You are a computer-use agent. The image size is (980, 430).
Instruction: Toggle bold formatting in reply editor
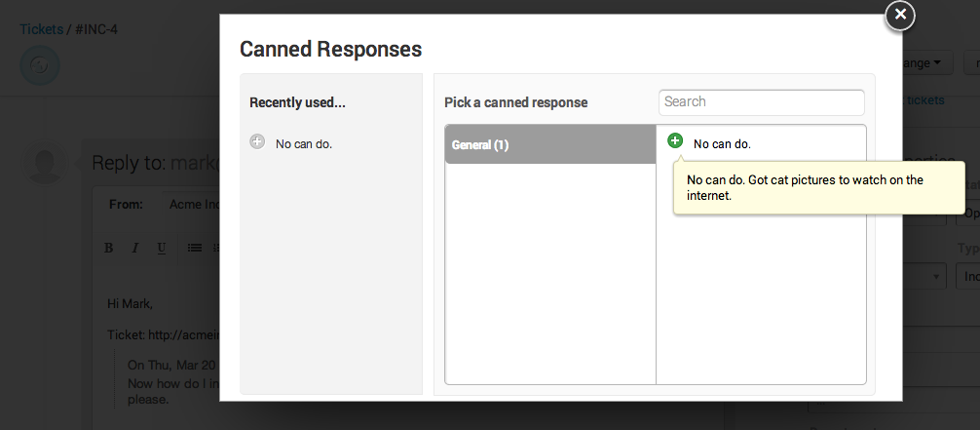pyautogui.click(x=109, y=248)
